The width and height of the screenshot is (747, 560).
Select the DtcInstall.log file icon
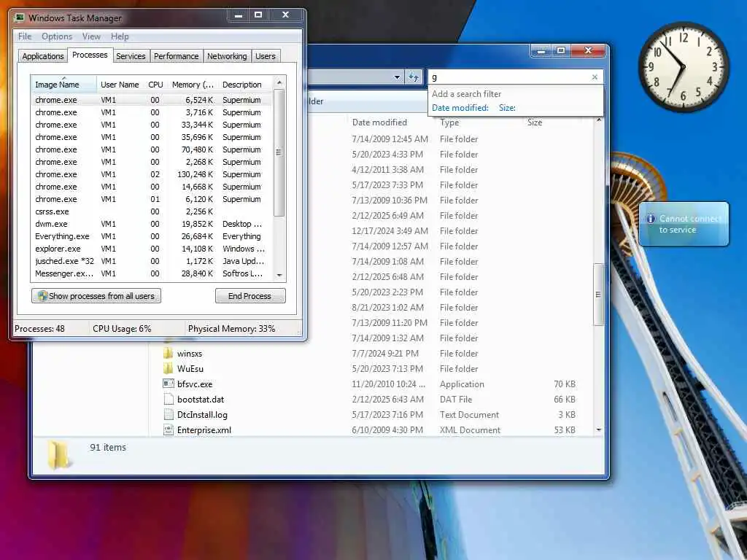pos(168,414)
